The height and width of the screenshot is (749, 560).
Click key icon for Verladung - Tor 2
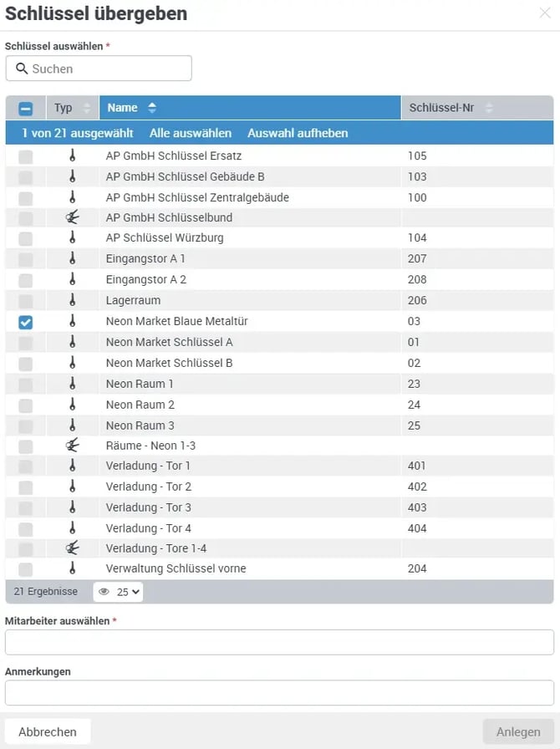72,487
